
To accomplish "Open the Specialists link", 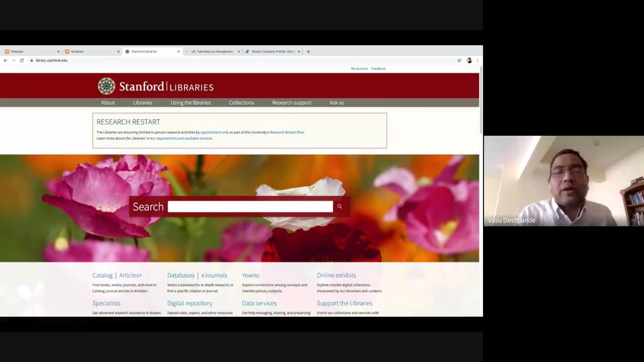I will (x=106, y=303).
